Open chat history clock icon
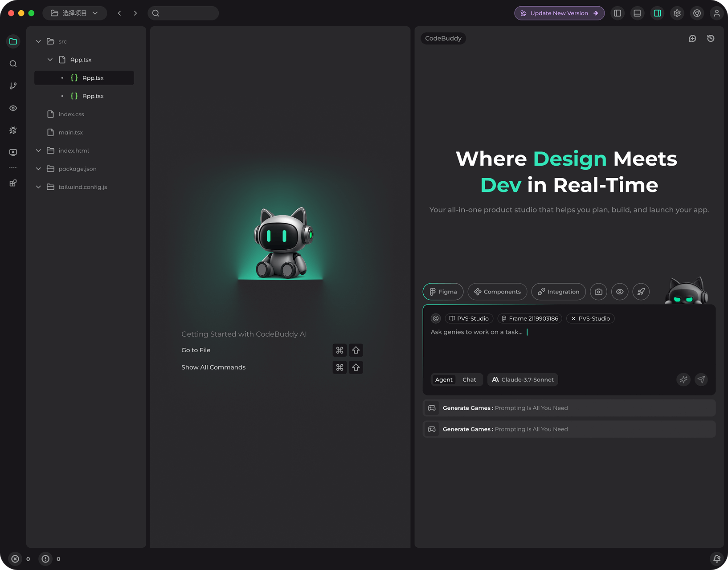Viewport: 728px width, 570px height. point(711,39)
